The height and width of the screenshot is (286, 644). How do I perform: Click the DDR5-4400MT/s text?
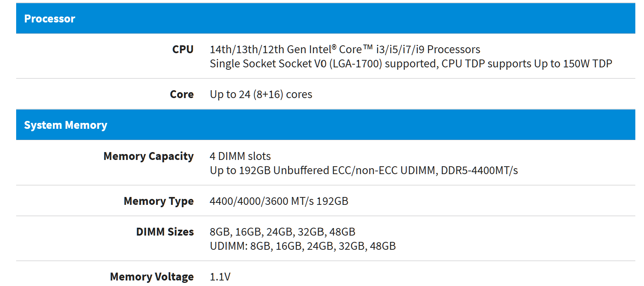click(x=479, y=171)
